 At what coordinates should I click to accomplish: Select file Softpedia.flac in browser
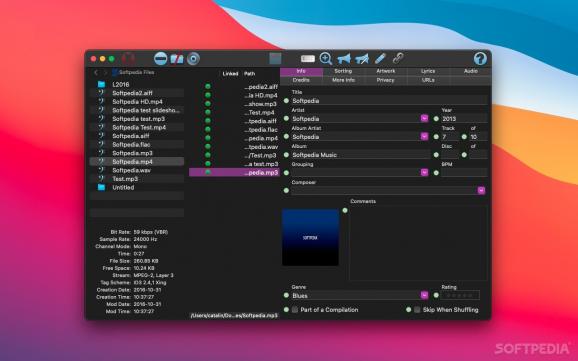[x=137, y=145]
